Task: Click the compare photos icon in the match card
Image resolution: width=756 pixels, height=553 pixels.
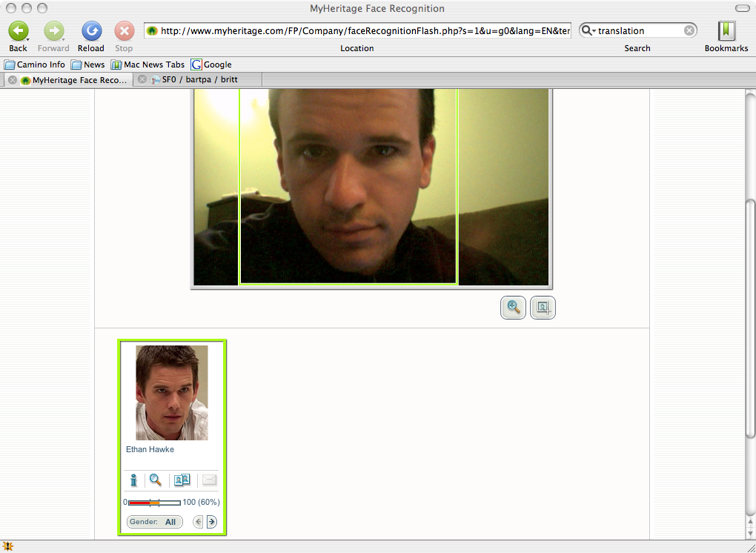Action: 182,480
